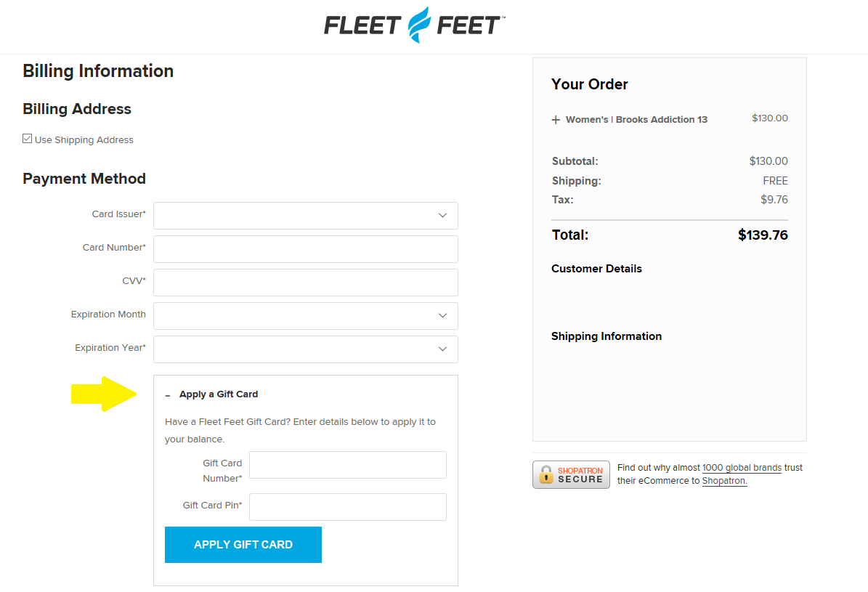Select the Gift Card Pin field
This screenshot has height=592, width=868.
[347, 507]
